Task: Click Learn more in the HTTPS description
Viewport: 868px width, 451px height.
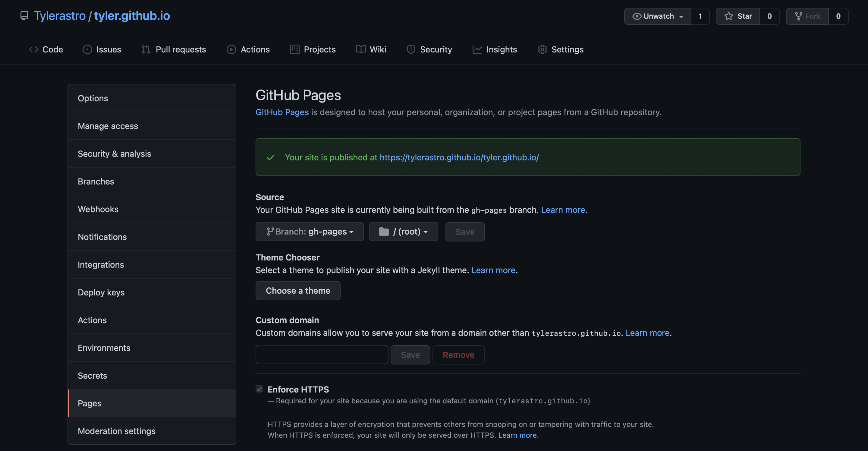Action: click(517, 435)
